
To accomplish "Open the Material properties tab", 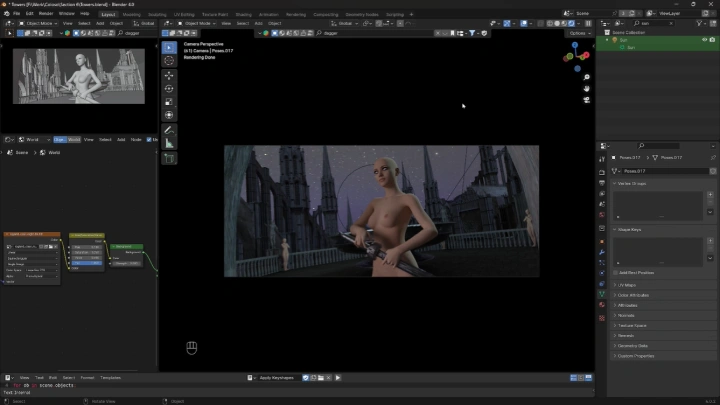I will 602,305.
